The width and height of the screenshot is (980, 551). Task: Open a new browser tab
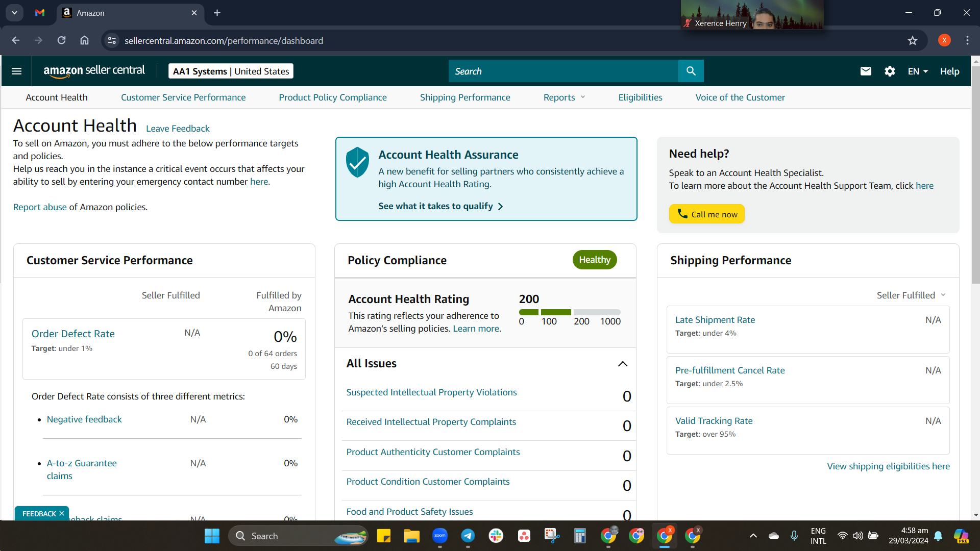point(217,13)
